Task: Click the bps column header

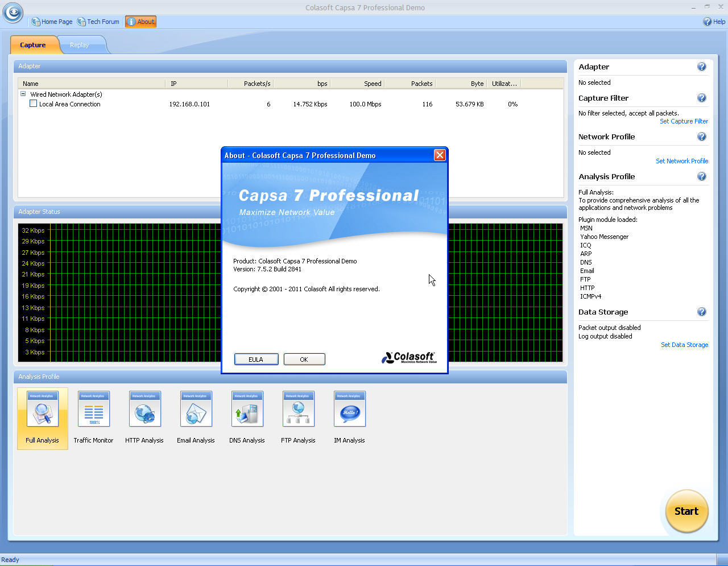Action: pyautogui.click(x=301, y=84)
